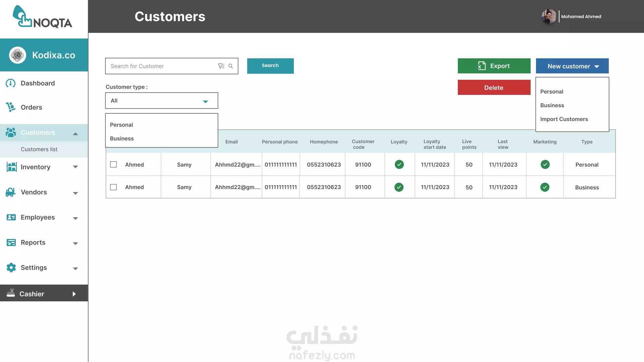
Task: Click the filter icon in search box
Action: [221, 66]
